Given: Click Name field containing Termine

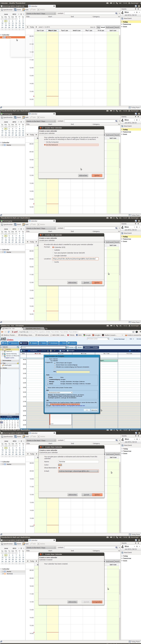Looking at the screenshot, I should pos(78,462).
